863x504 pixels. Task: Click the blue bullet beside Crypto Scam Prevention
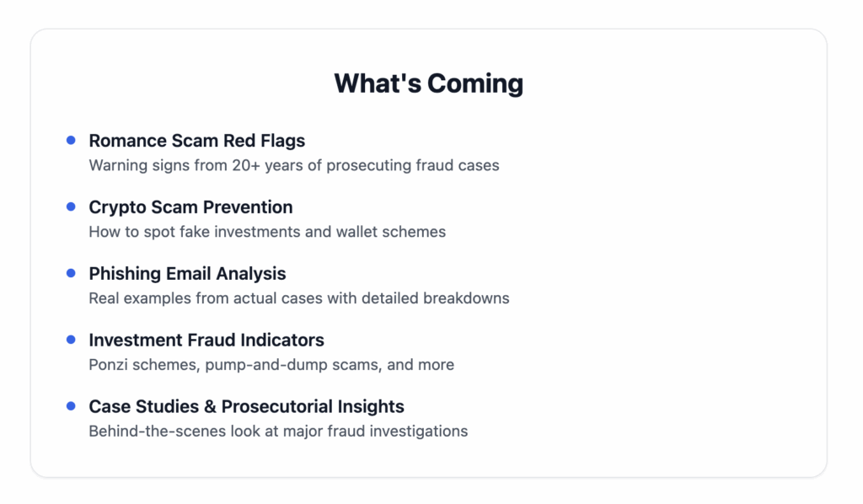click(x=71, y=207)
